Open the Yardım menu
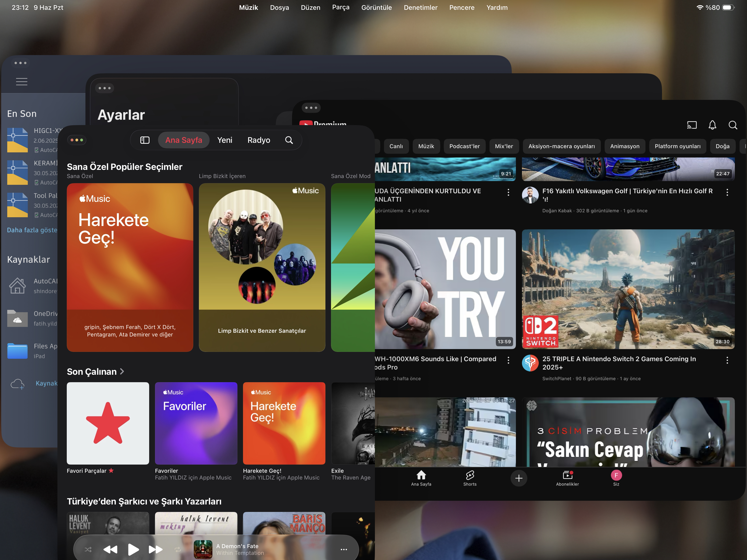Screen dimensions: 747x560 click(497, 7)
